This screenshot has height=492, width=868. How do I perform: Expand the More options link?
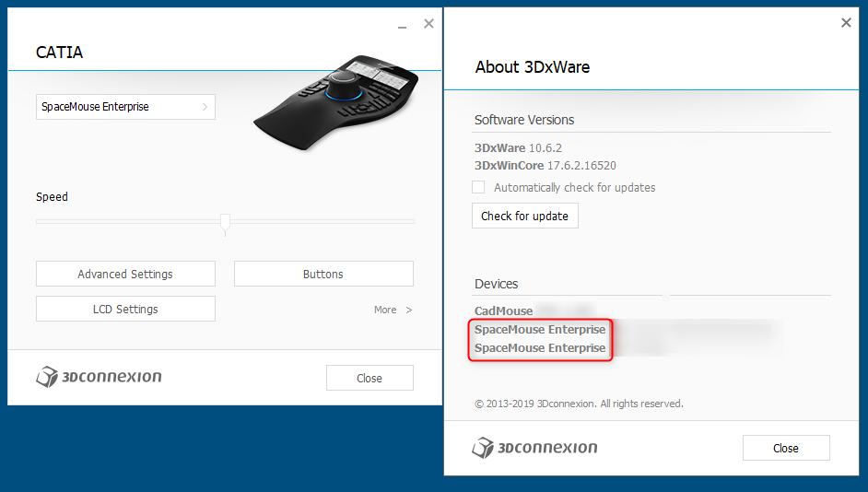[393, 310]
